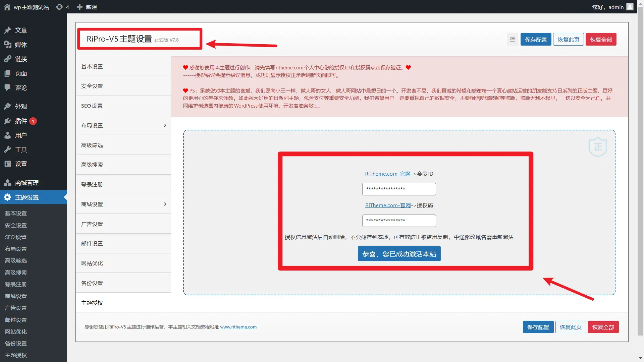Open the 主题授权 tab
Image resolution: width=644 pixels, height=362 pixels.
92,303
